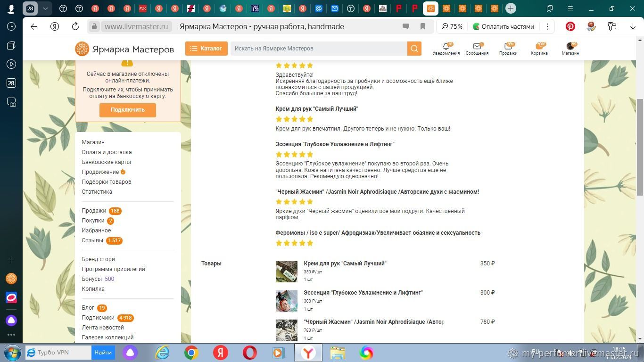644x362 pixels.
Task: Open Корзина cart icon
Action: (539, 49)
